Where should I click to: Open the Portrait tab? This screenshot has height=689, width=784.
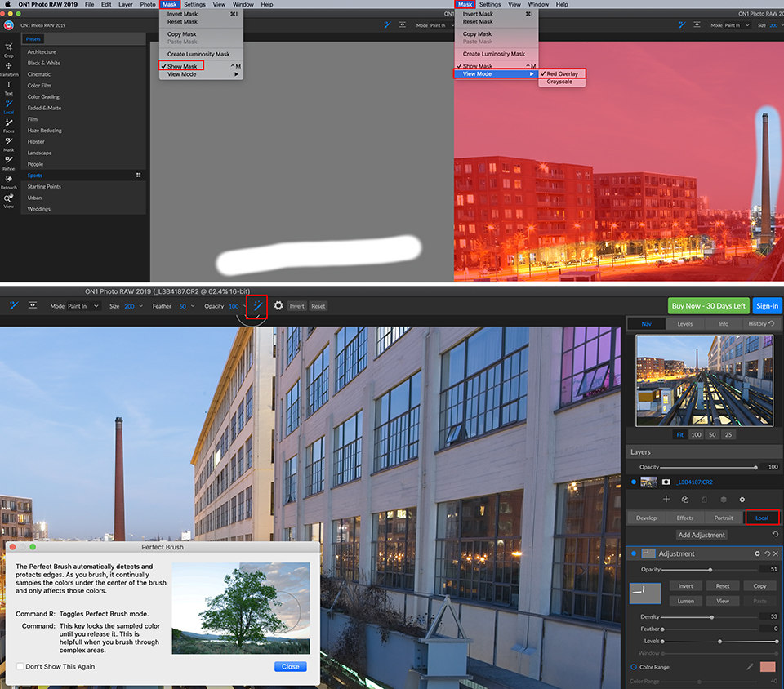point(724,518)
